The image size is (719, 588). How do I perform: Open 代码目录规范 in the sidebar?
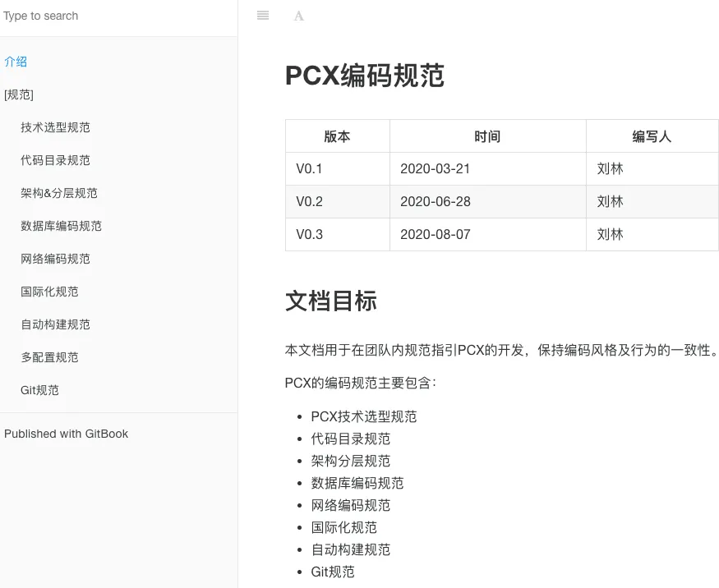[55, 160]
